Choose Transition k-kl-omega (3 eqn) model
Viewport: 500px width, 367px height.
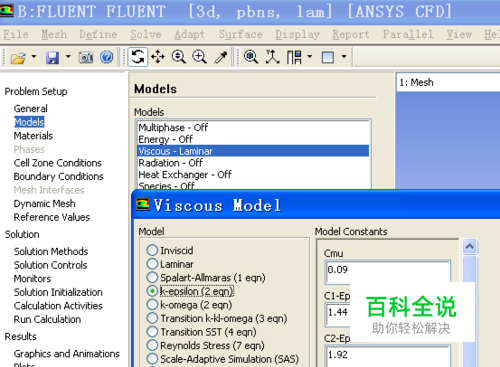coord(152,318)
